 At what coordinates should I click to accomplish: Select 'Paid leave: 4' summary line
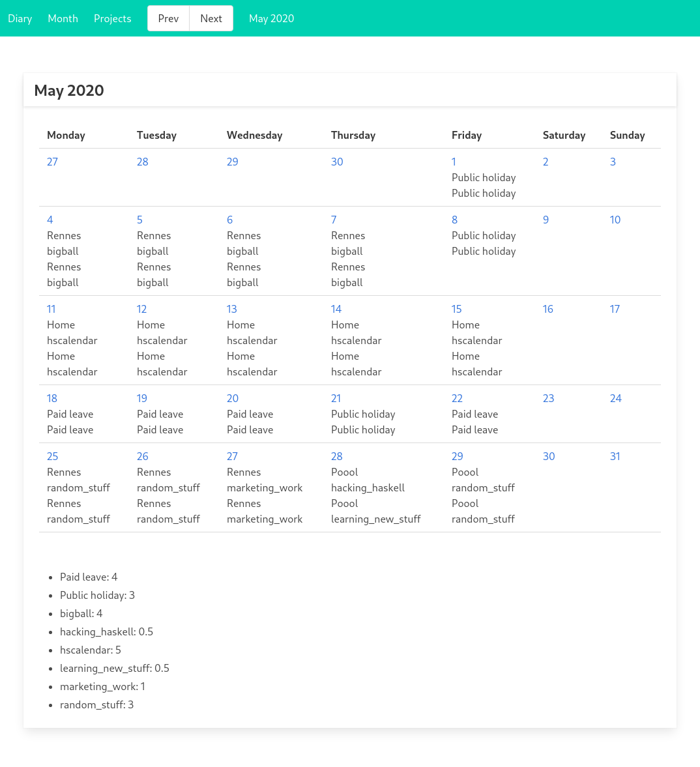coord(89,577)
